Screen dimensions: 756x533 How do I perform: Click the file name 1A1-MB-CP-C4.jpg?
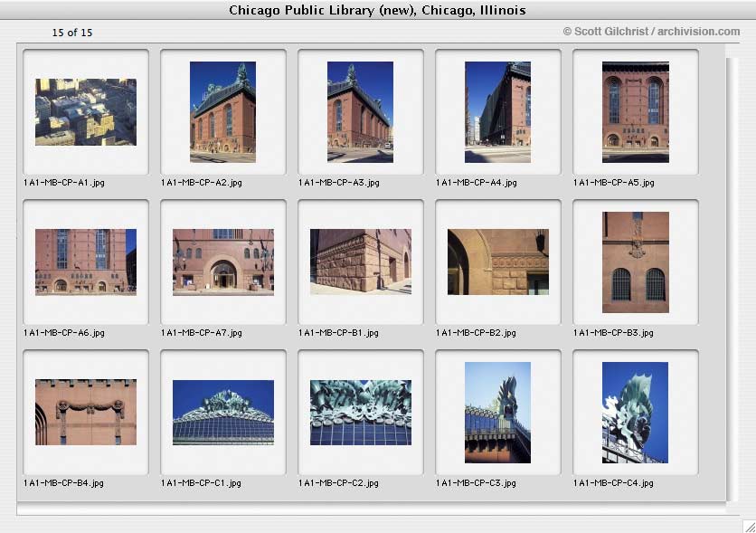(613, 483)
